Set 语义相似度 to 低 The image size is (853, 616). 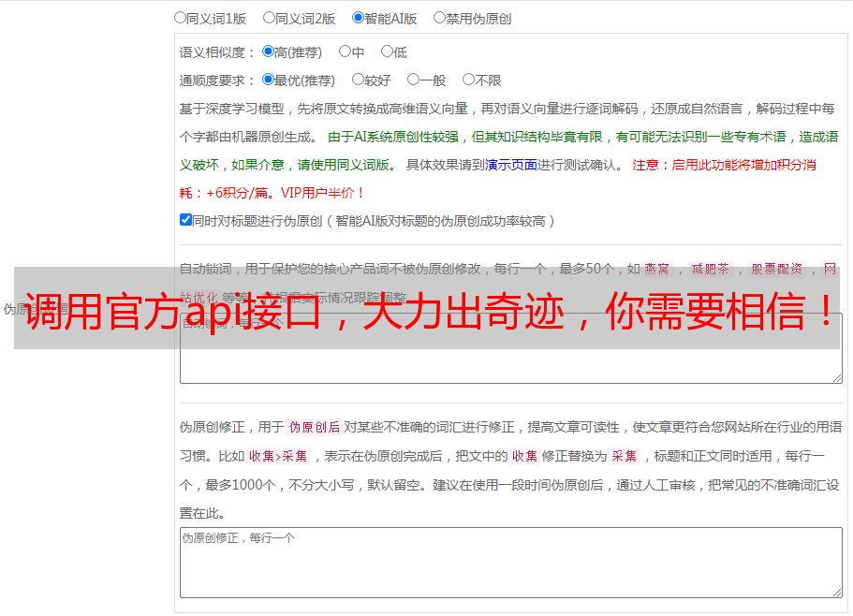[x=387, y=51]
